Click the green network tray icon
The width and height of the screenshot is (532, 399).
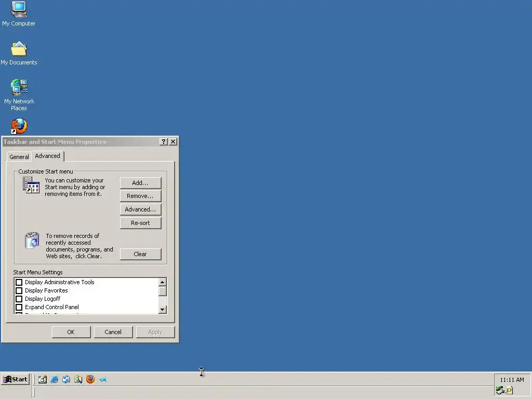[x=500, y=390]
